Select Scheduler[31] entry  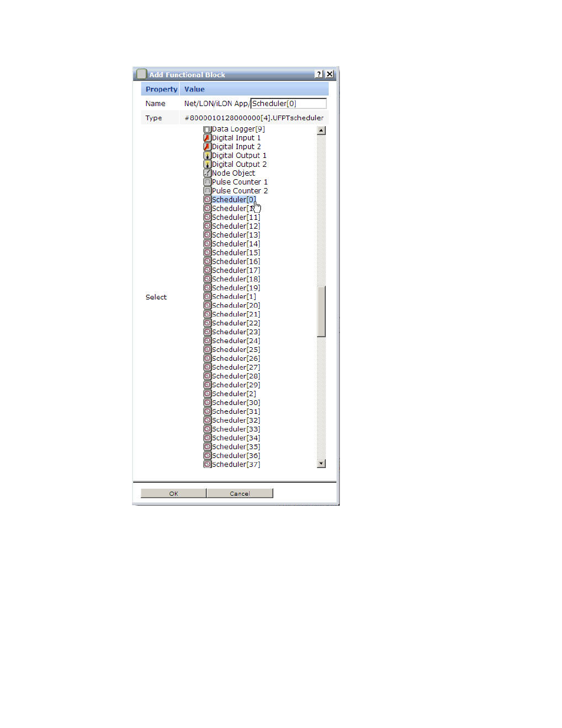click(236, 412)
